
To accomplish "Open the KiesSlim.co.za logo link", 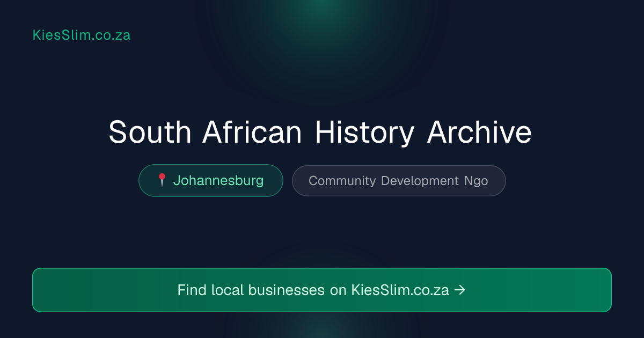I will click(82, 35).
